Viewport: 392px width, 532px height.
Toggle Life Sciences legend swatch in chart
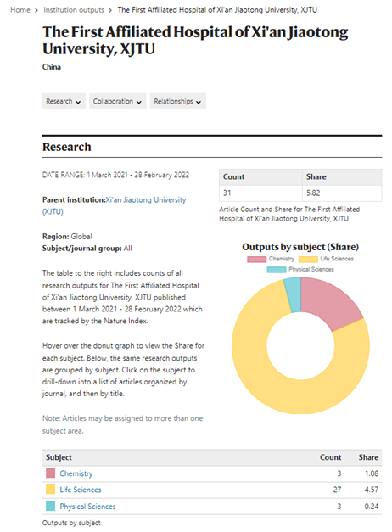pyautogui.click(x=308, y=260)
